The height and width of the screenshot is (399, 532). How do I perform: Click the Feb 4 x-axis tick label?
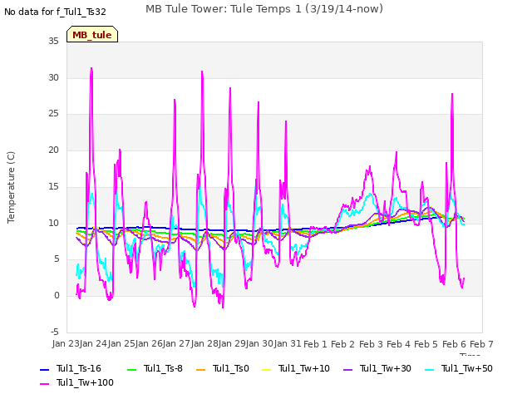coord(398,344)
